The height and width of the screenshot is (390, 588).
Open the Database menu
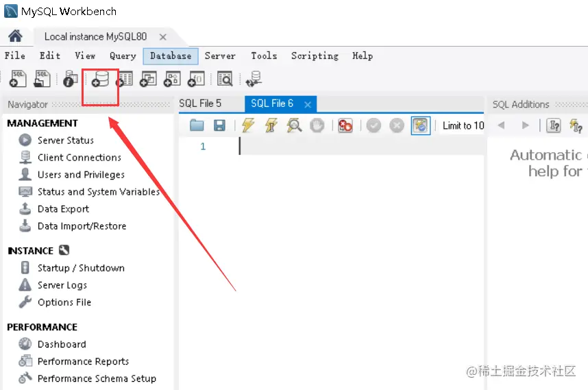click(x=171, y=56)
